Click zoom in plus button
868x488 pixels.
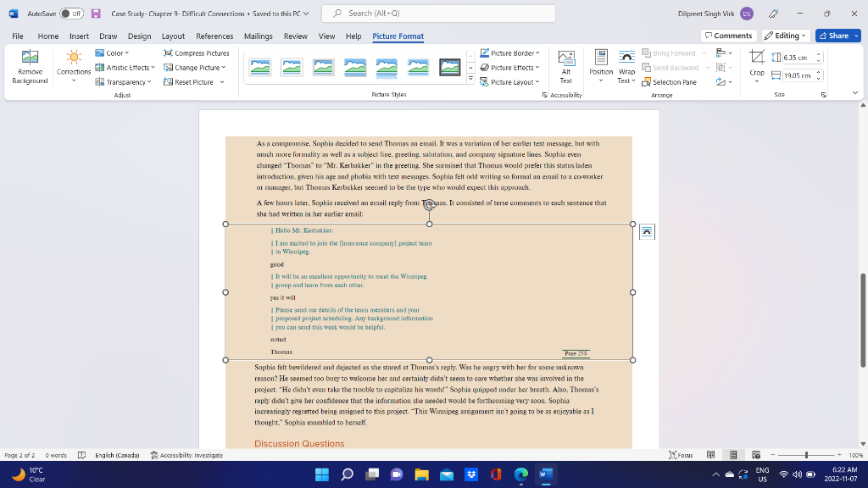[839, 455]
